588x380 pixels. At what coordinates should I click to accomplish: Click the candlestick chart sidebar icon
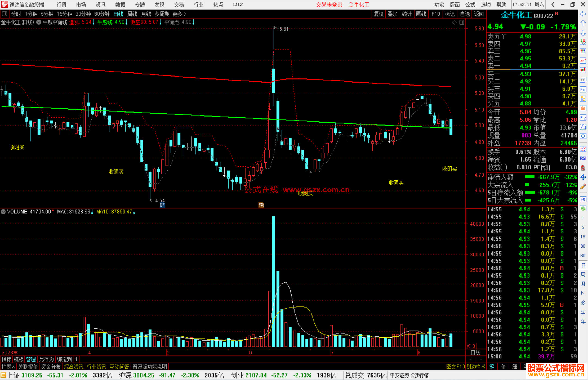pyautogui.click(x=583, y=70)
